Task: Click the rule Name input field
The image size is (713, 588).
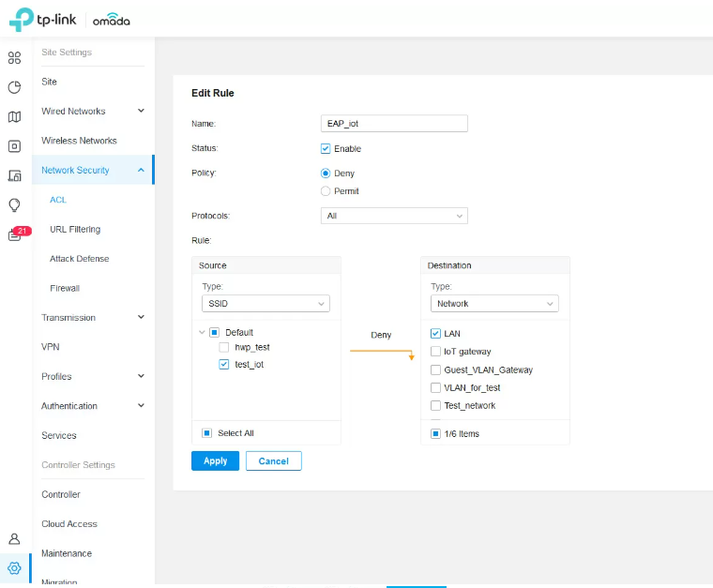Action: click(x=393, y=124)
